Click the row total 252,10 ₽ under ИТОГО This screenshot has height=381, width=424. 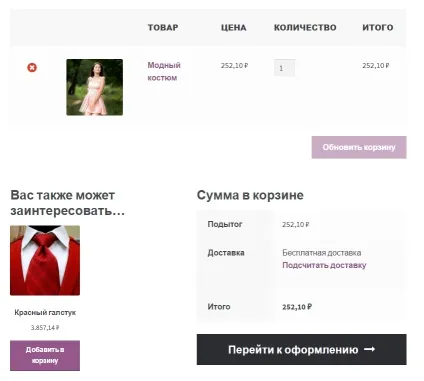click(376, 66)
